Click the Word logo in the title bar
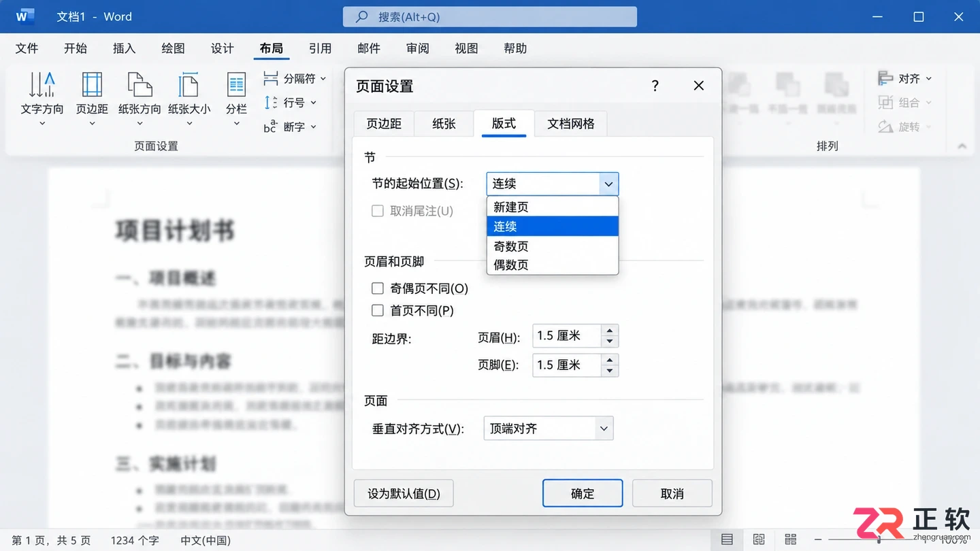Screen dimensions: 980x551 [x=25, y=16]
